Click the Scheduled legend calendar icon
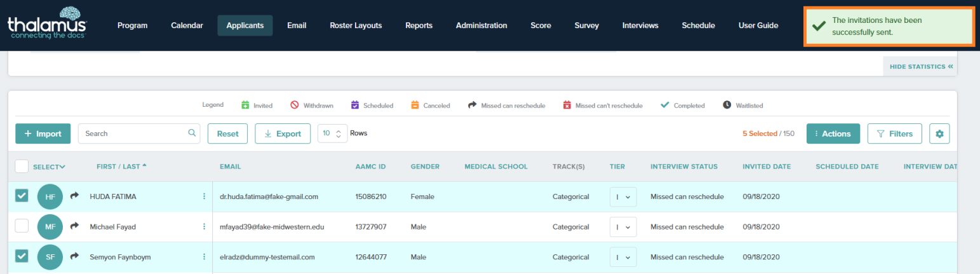 [355, 105]
